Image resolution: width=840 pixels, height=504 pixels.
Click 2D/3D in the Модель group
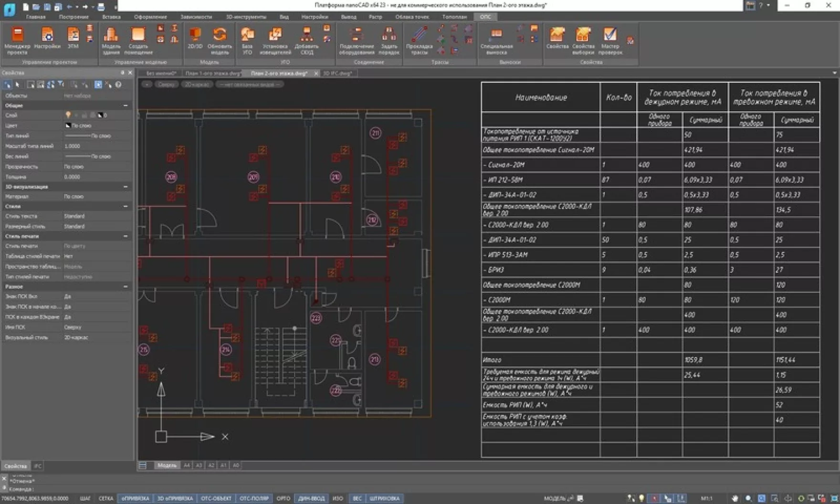click(x=195, y=41)
